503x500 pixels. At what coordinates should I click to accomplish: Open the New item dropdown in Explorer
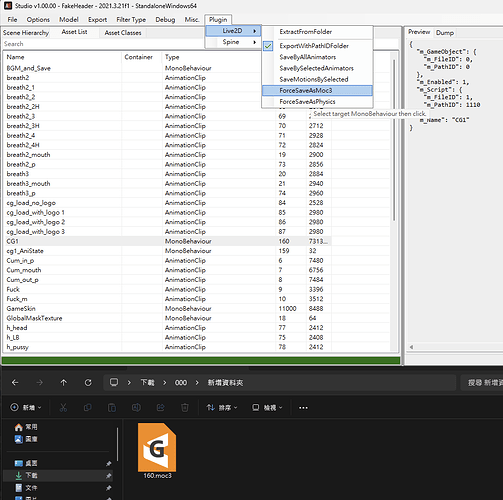(x=26, y=407)
